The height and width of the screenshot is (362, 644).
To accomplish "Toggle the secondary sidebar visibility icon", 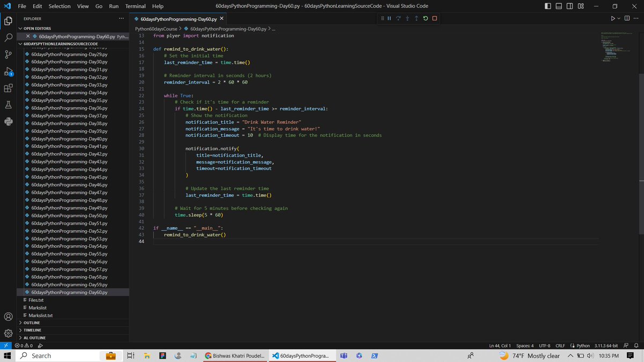I will point(569,6).
